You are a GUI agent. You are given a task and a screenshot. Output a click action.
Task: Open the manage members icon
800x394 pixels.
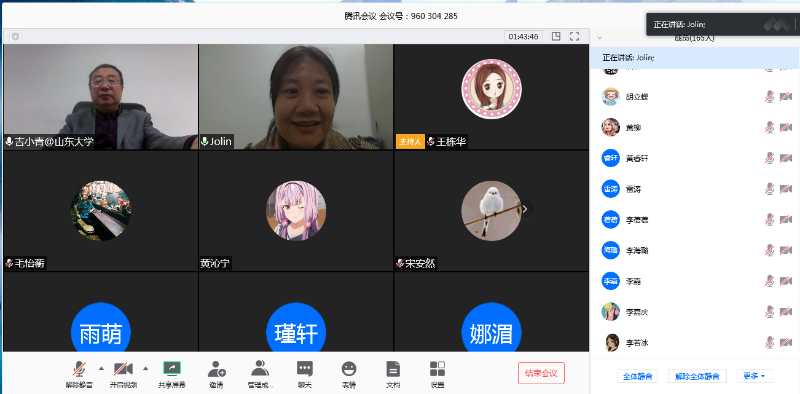(260, 375)
